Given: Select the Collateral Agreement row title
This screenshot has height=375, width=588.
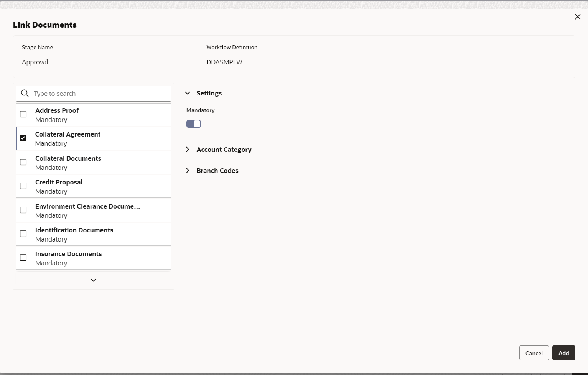Looking at the screenshot, I should 68,134.
